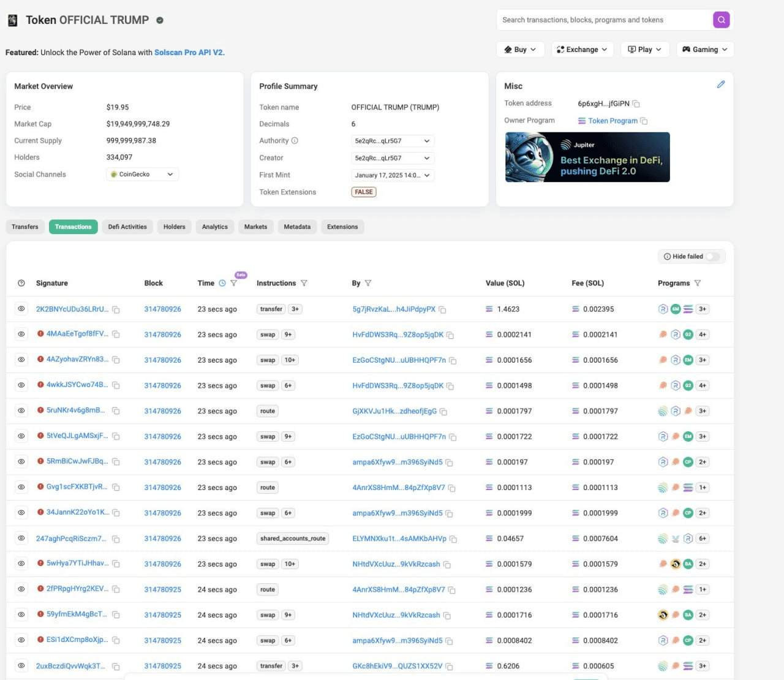Switch to the Transfers tab

[x=25, y=227]
